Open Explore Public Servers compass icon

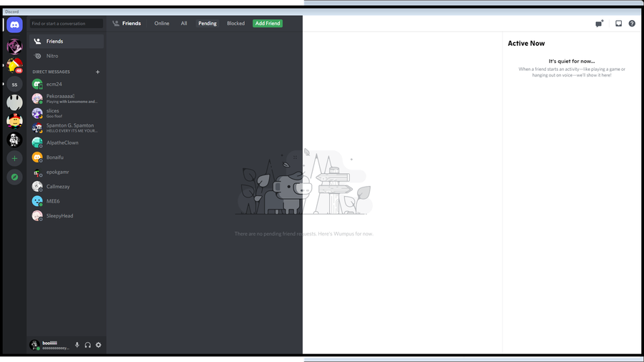(14, 177)
